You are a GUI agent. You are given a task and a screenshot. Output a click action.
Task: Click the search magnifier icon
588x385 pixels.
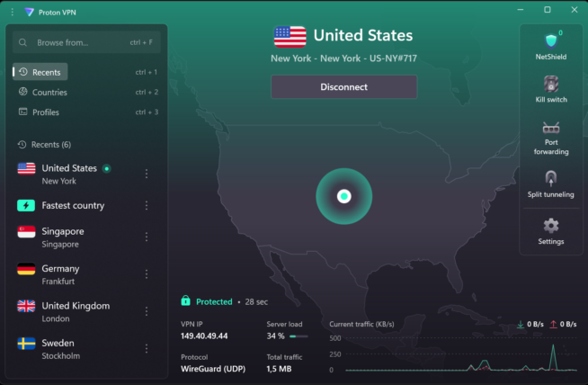point(22,42)
